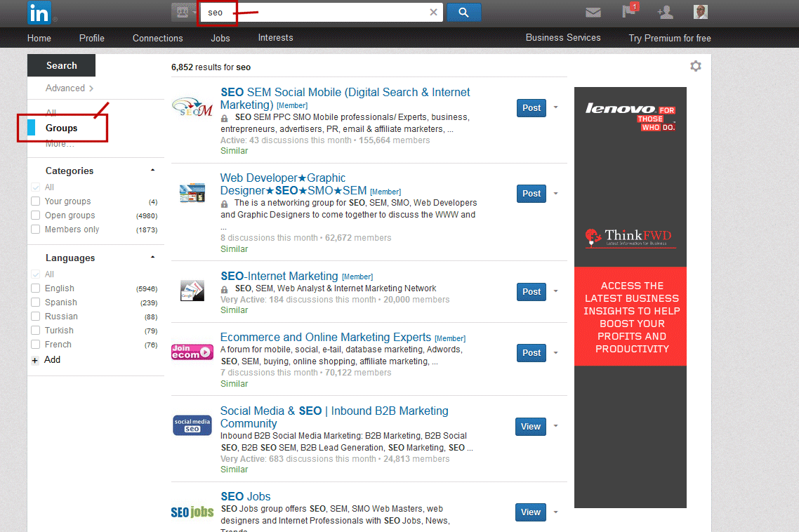This screenshot has height=532, width=799.
Task: Collapse the Categories section arrow
Action: click(x=152, y=171)
